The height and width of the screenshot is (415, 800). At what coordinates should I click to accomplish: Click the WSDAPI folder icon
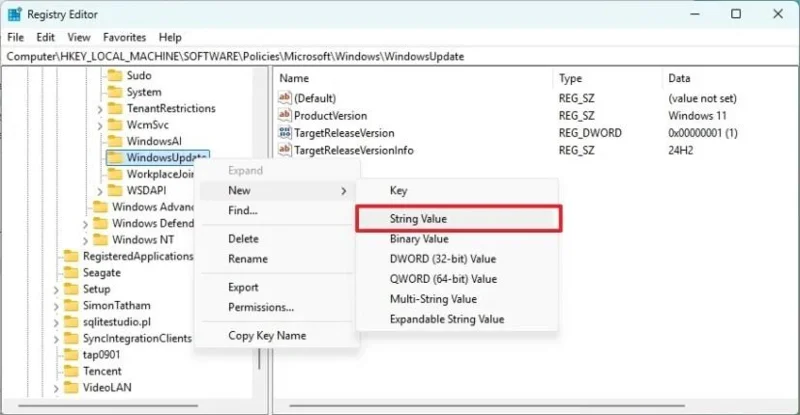coord(115,190)
